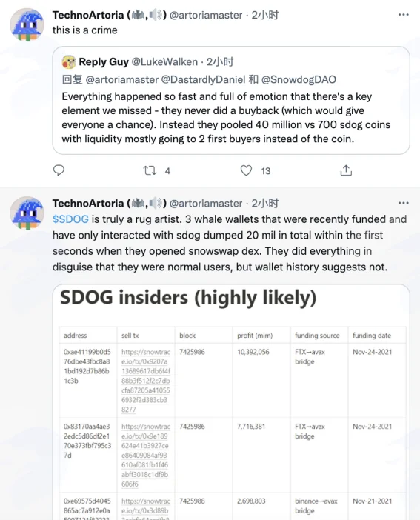
Task: Share the first tweet via the share icon
Action: pos(346,170)
